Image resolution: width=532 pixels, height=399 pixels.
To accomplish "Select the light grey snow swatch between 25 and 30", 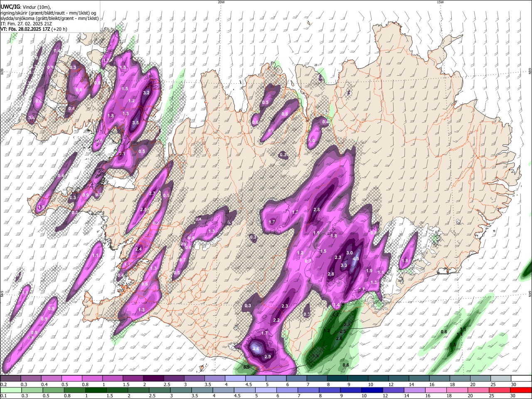I will pos(500,378).
